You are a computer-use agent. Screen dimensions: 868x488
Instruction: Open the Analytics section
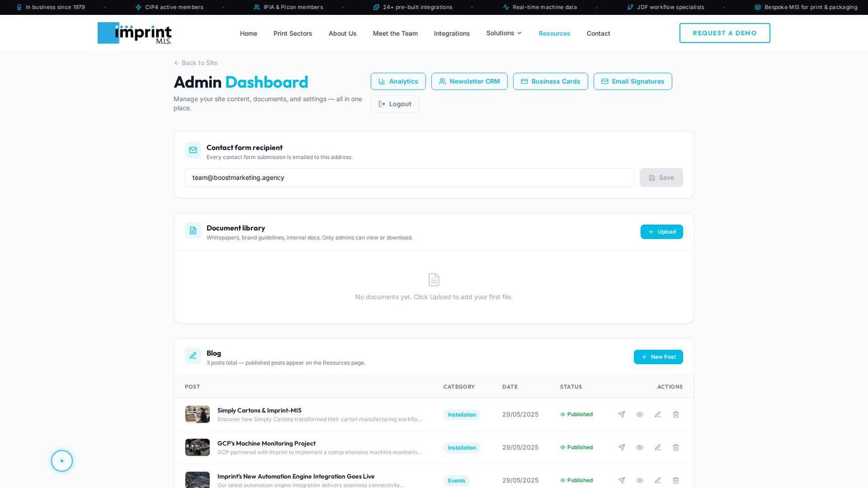pos(398,81)
